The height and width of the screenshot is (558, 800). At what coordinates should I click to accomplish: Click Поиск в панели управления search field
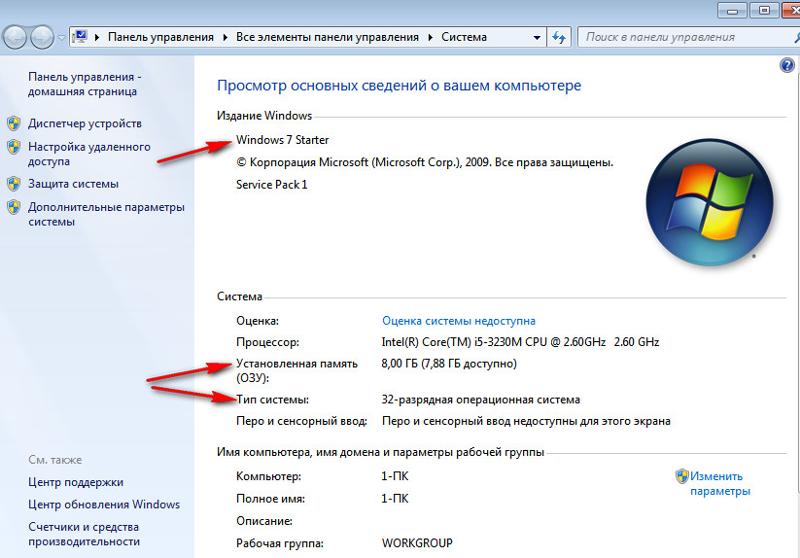point(684,37)
